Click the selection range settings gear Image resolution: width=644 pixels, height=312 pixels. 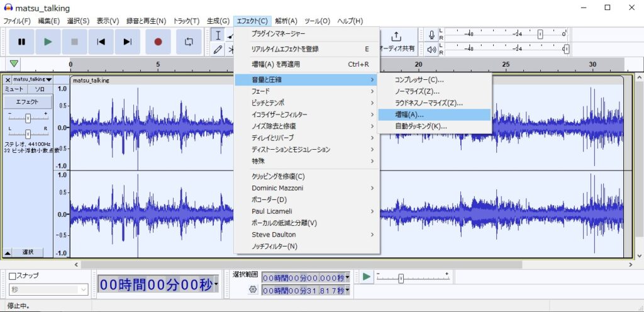point(253,290)
